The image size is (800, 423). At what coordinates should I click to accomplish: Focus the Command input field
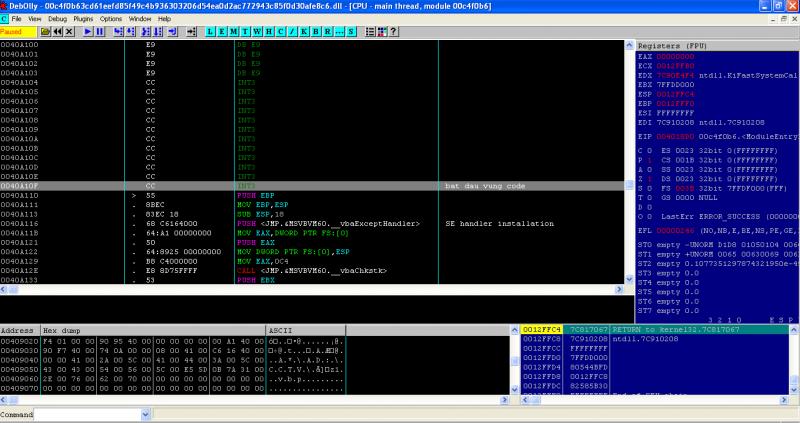click(x=88, y=414)
